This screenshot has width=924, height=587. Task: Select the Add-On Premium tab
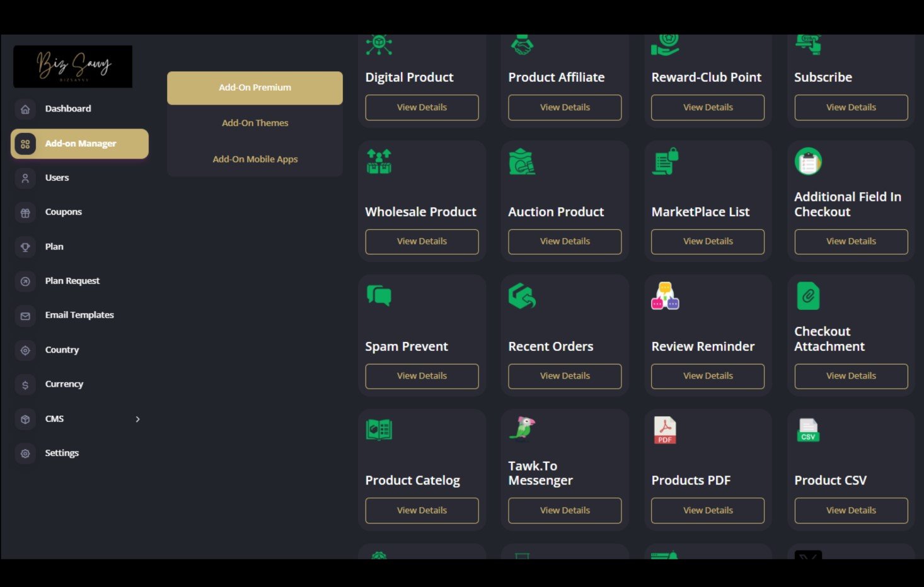255,88
